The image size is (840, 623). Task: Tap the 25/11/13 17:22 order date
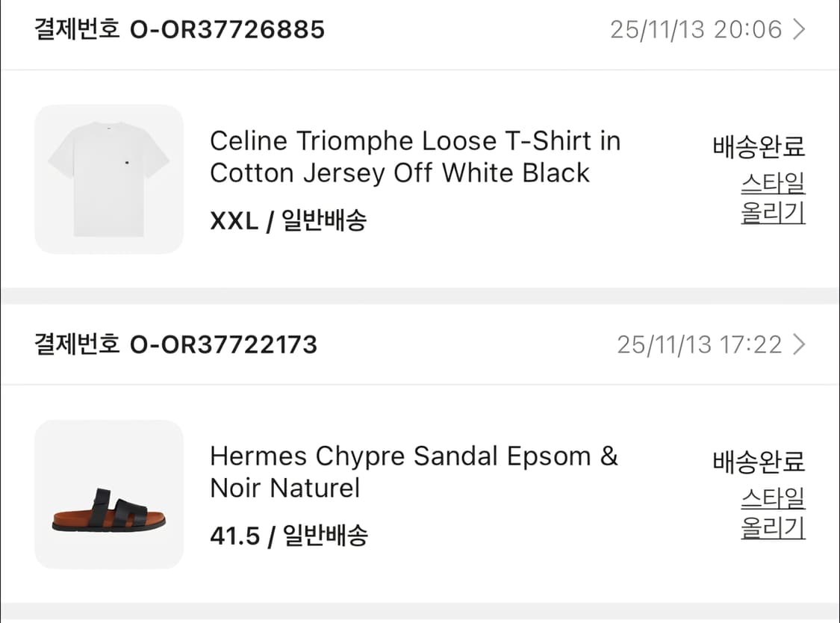click(x=699, y=345)
